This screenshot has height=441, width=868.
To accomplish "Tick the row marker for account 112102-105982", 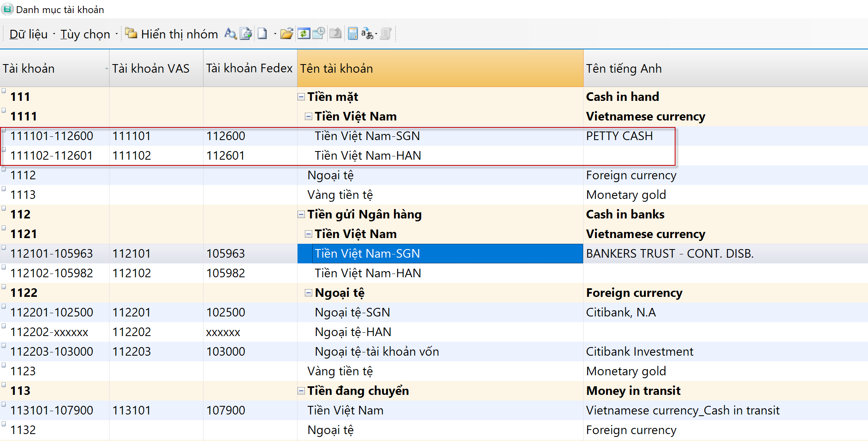I will pyautogui.click(x=4, y=267).
